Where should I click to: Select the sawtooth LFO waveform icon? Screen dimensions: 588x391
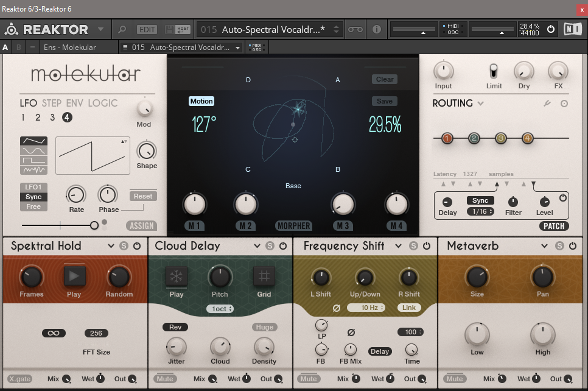pyautogui.click(x=33, y=141)
